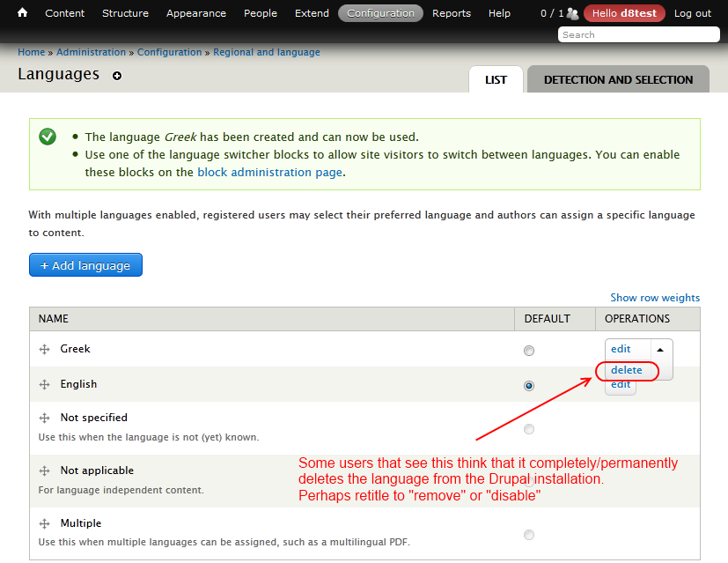Click the Add language button
728x563 pixels.
point(85,264)
